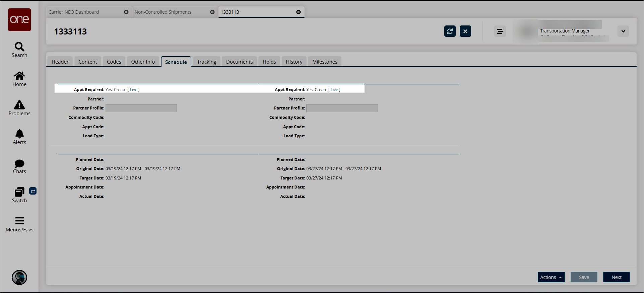Open the Other Info tab

[143, 62]
